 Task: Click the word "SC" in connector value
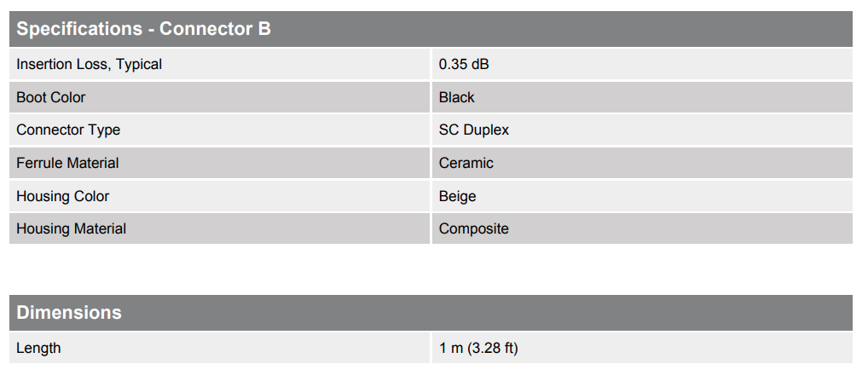(x=448, y=130)
